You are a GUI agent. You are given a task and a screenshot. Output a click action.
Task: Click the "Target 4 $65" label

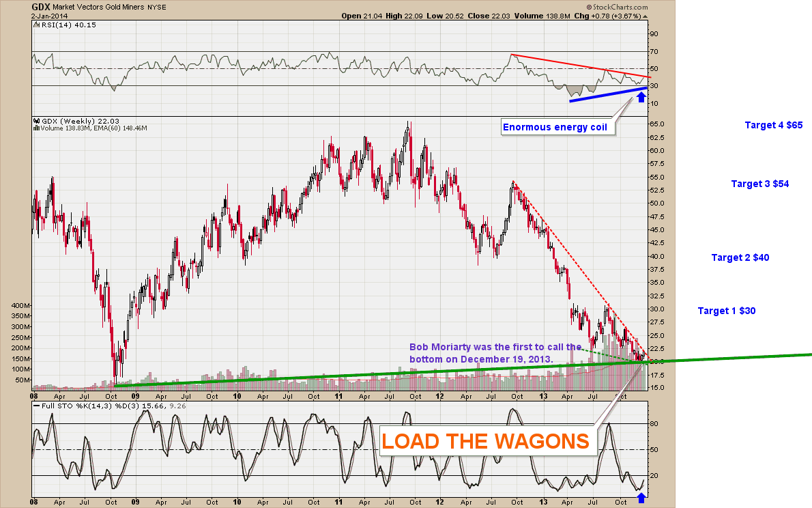point(774,125)
